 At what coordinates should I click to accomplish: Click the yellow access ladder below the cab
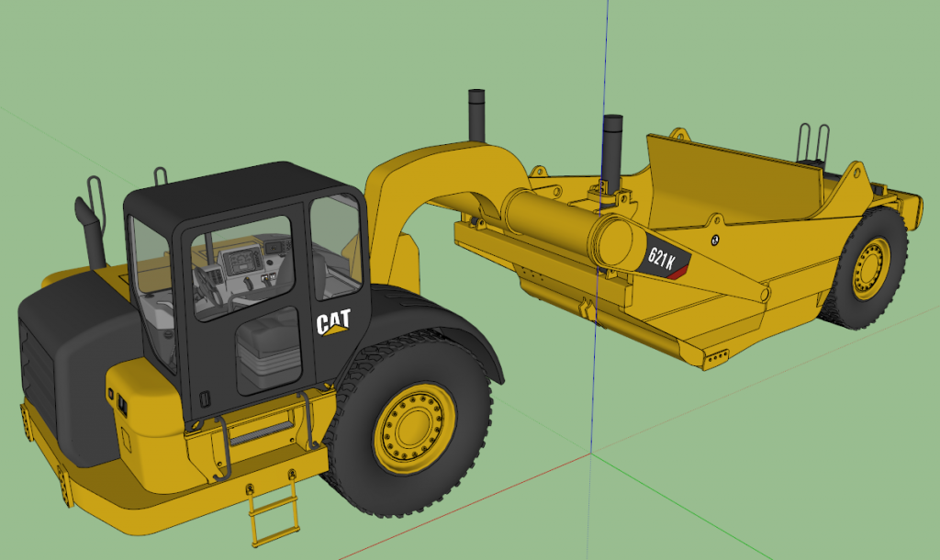[274, 508]
